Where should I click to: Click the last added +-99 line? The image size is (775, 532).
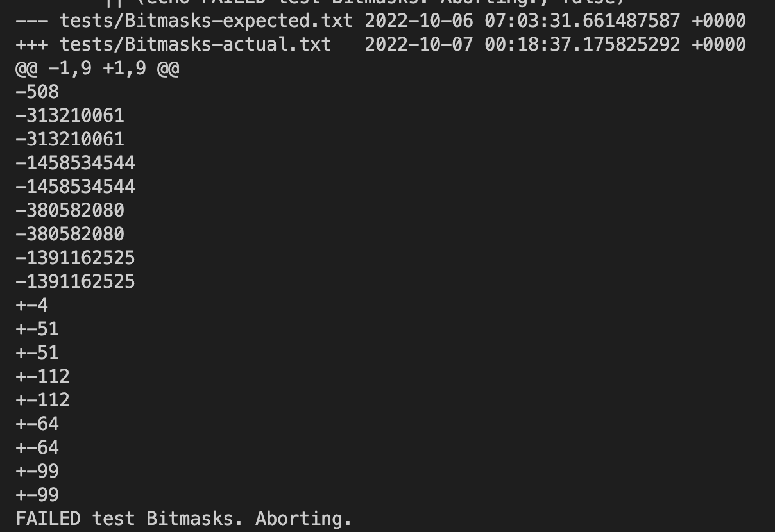37,495
